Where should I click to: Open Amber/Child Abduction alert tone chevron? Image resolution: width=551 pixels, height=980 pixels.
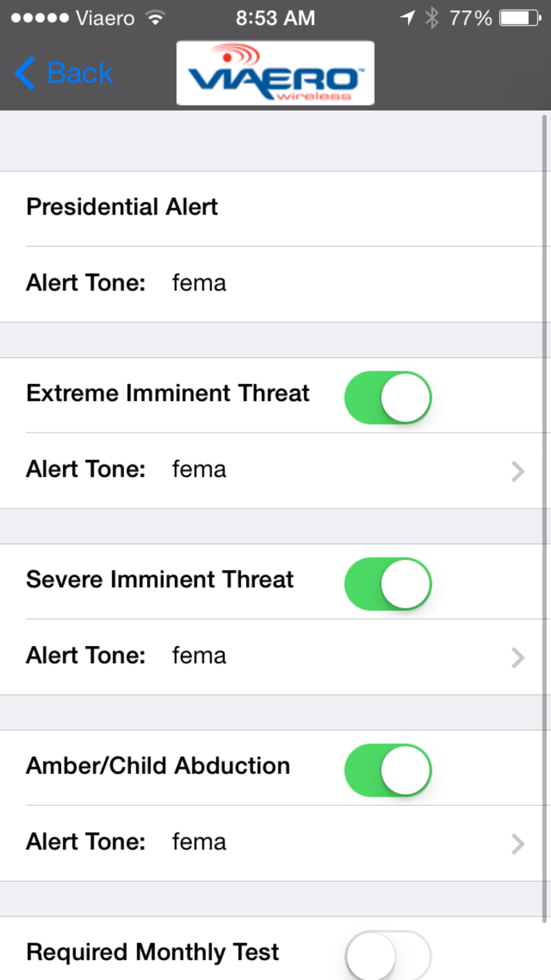coord(517,844)
